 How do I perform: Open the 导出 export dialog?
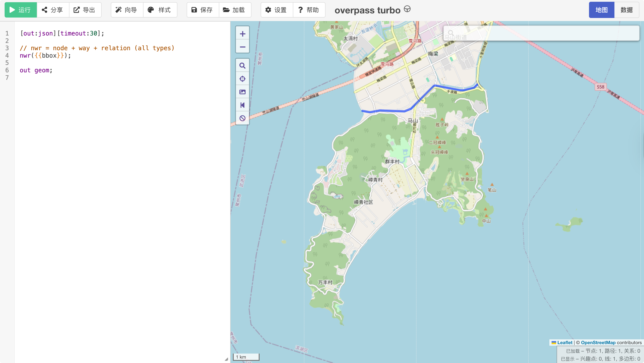coord(85,10)
